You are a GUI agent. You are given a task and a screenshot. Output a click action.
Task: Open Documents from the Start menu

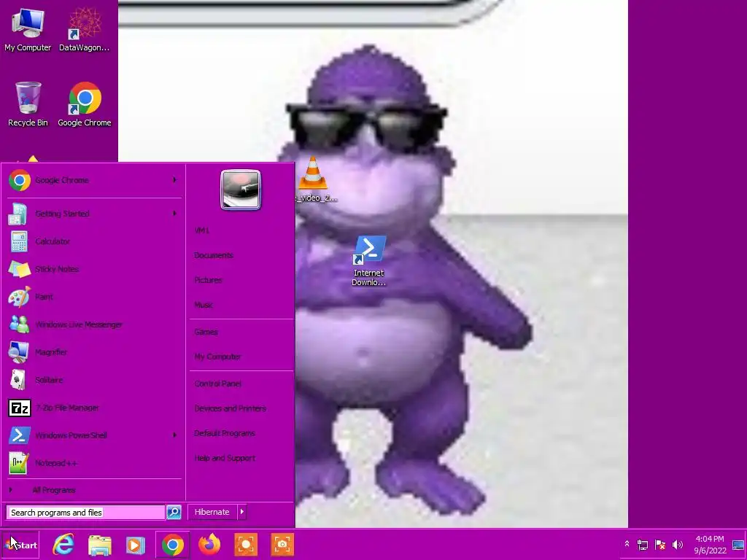point(214,255)
